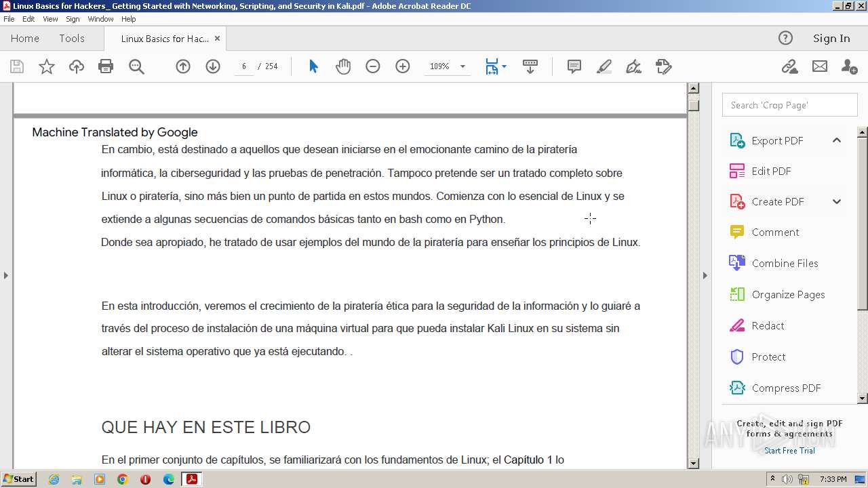Click the Share with others person icon
Image resolution: width=868 pixels, height=488 pixels.
(849, 66)
